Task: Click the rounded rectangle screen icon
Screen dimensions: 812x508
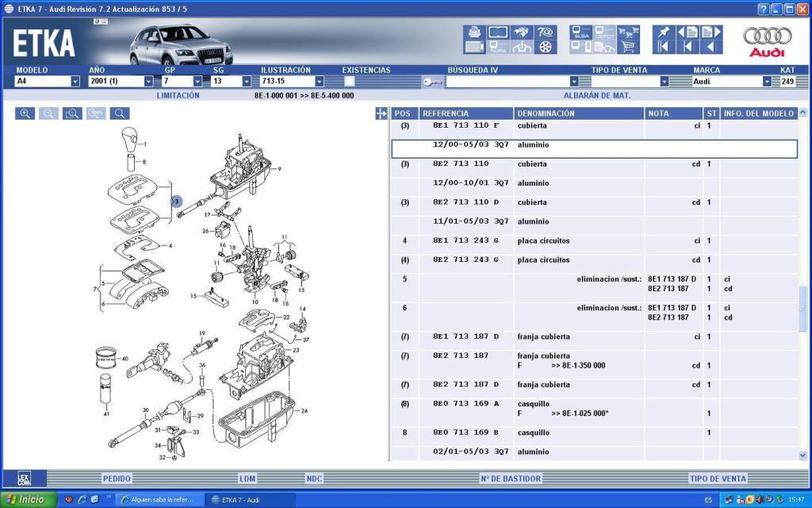Action: pyautogui.click(x=498, y=32)
